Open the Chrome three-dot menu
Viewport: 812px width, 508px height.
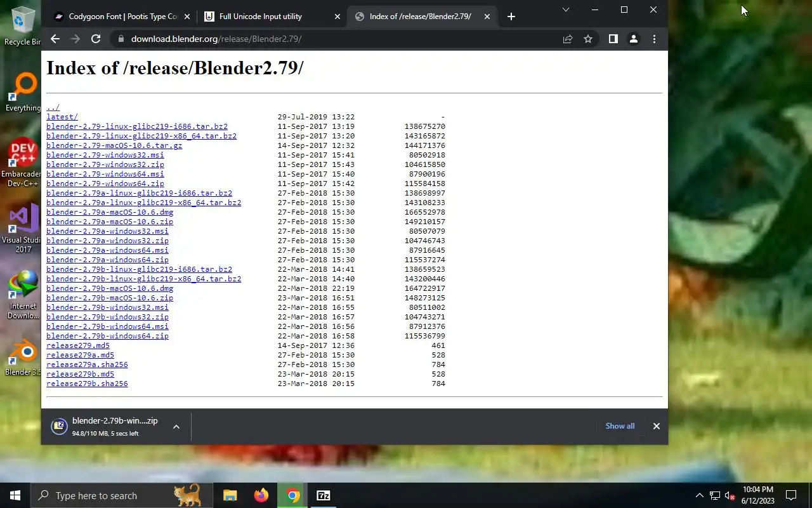pos(654,39)
